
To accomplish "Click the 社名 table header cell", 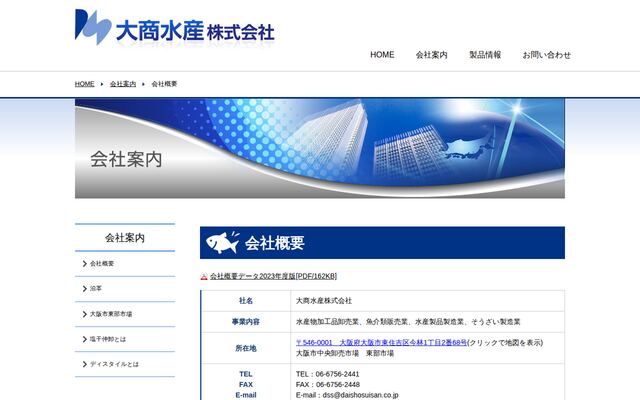I will tap(246, 301).
